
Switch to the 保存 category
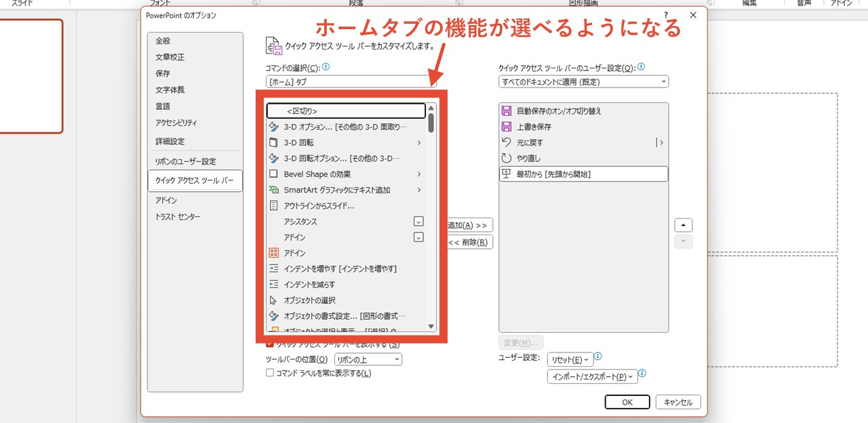coord(163,73)
